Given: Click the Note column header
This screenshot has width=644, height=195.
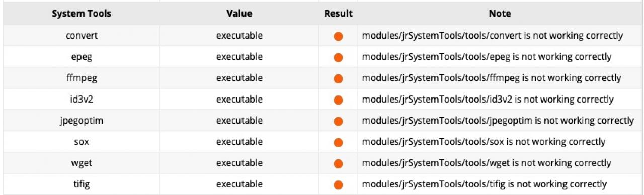Looking at the screenshot, I should 500,14.
